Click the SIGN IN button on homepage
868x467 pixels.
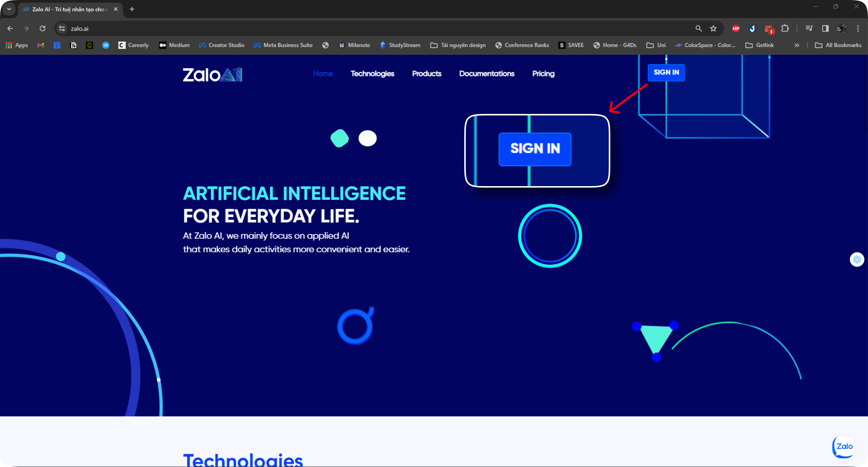[x=666, y=72]
